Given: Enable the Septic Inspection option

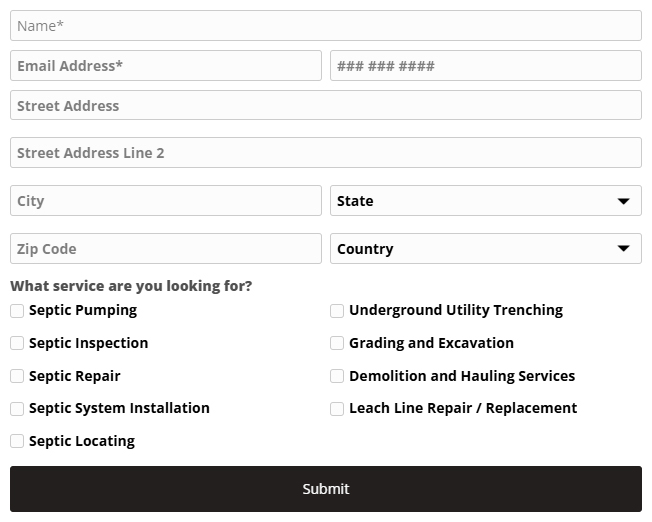Looking at the screenshot, I should coord(17,343).
